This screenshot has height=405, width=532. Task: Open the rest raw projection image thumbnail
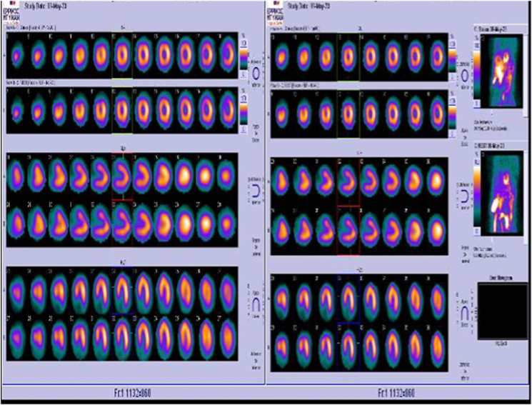coord(502,193)
